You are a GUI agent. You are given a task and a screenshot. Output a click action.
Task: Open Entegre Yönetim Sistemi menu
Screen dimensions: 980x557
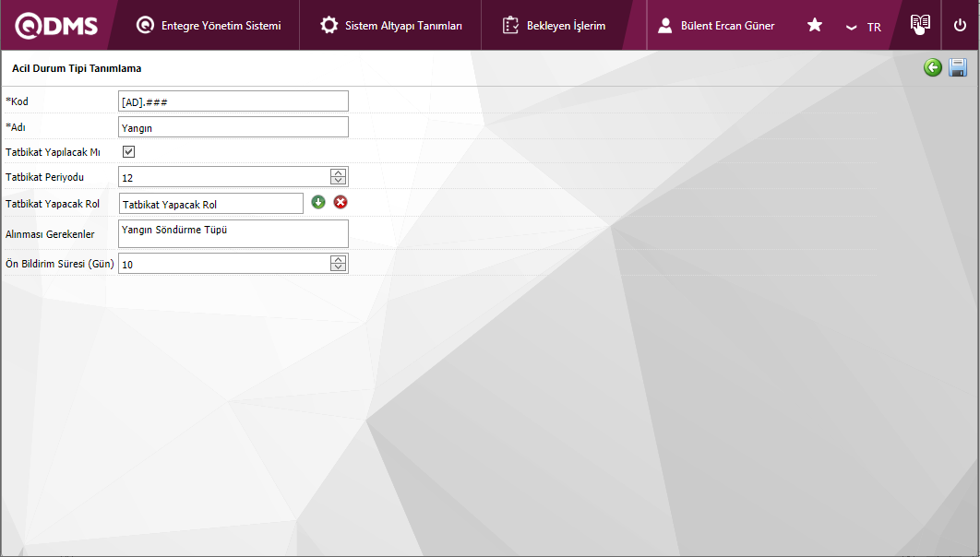pos(209,26)
